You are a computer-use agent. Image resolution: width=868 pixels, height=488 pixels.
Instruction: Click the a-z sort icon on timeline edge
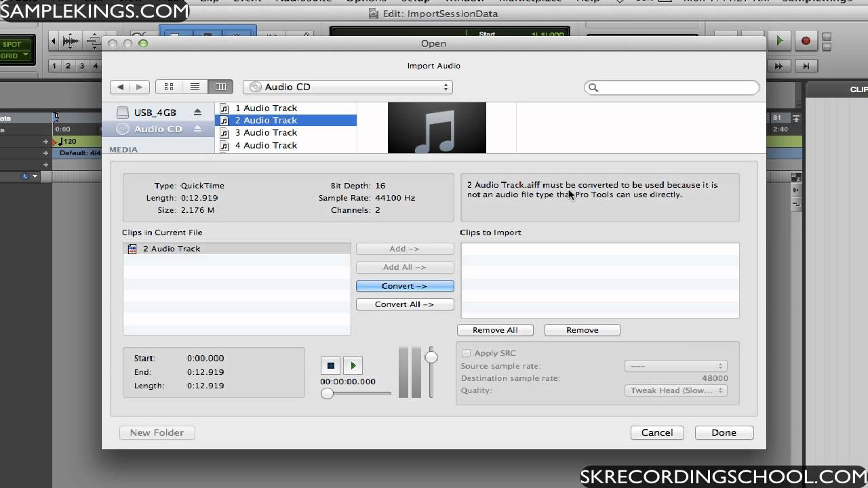[797, 178]
